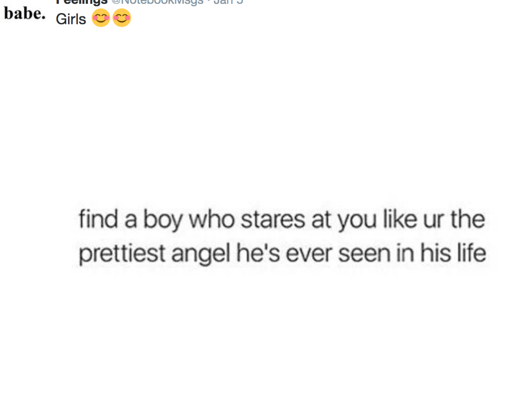Open the babe. profile avatar
Viewport: 532px width, 417px height.
(x=24, y=14)
